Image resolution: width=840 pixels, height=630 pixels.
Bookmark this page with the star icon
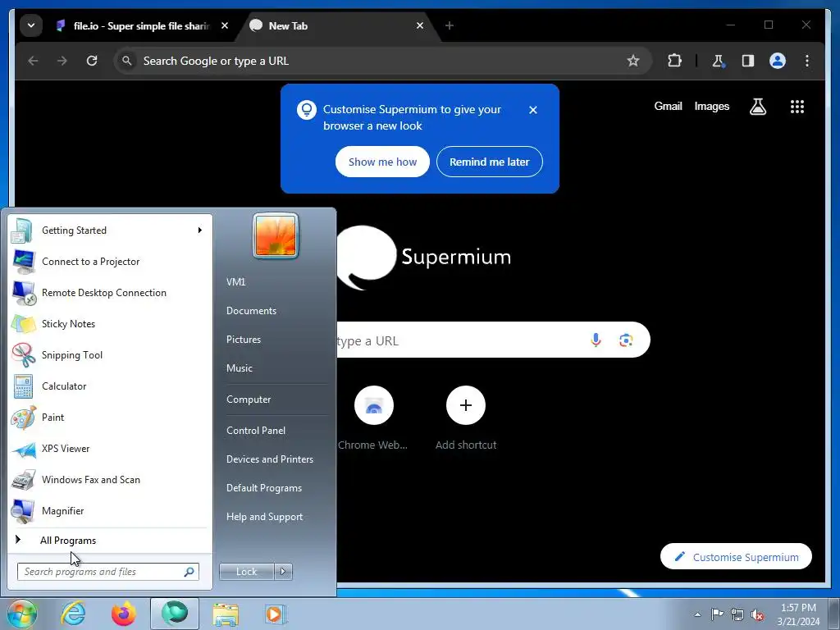coord(633,61)
